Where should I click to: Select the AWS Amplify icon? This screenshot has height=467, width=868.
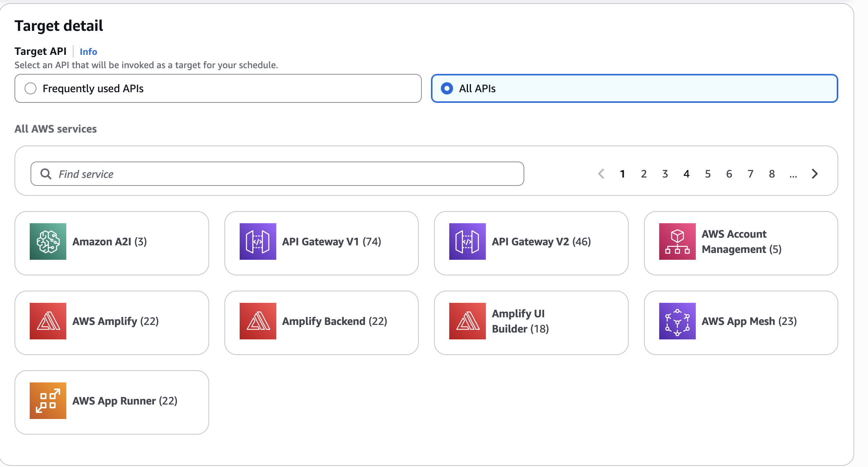tap(48, 321)
